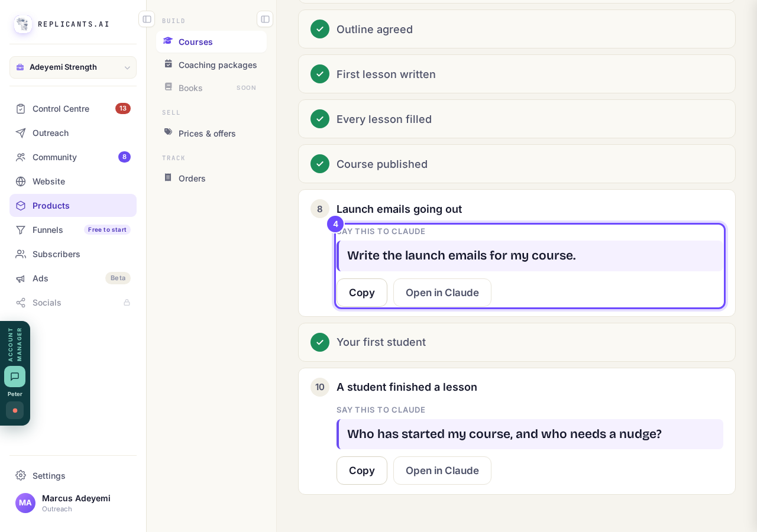Select the text 'Write the launch emails for my course.'
This screenshot has width=757, height=532.
(461, 255)
